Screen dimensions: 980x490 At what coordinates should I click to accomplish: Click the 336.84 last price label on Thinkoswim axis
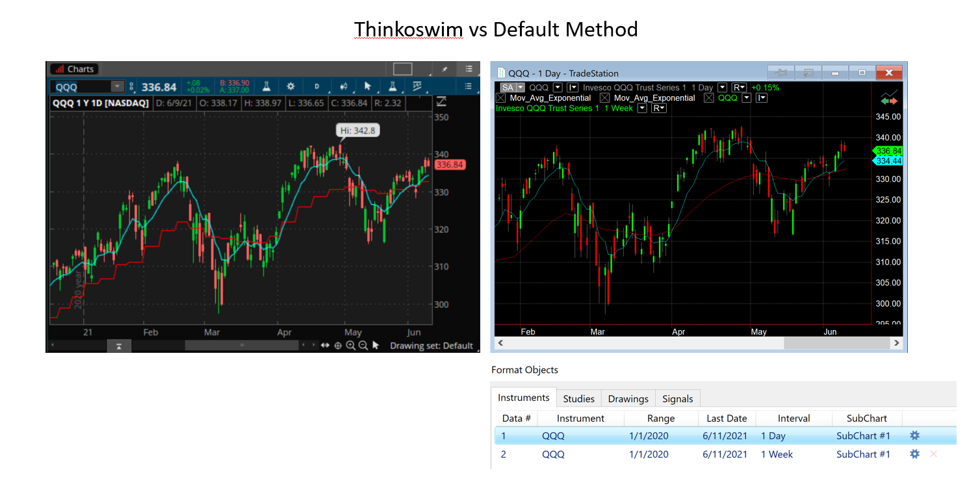point(450,165)
